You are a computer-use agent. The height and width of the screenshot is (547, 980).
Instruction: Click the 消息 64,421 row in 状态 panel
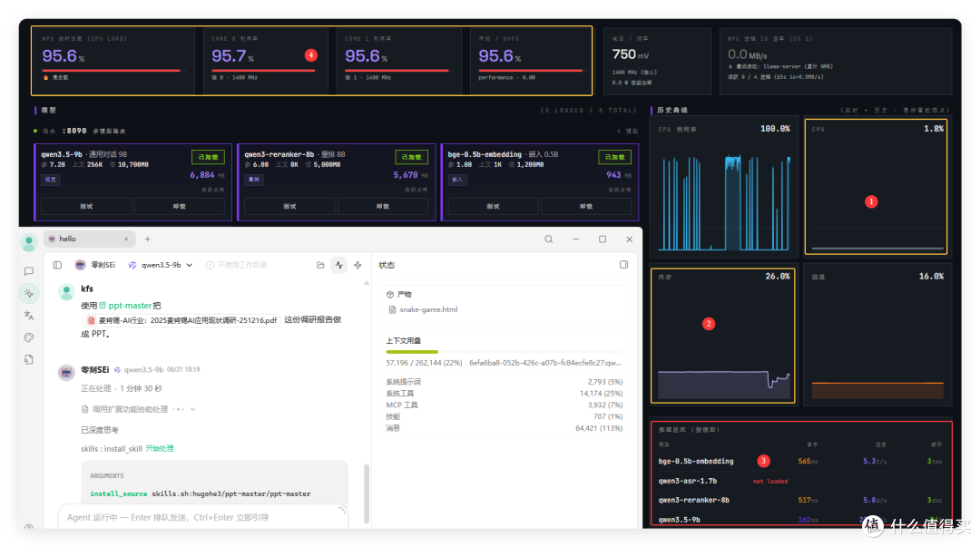[504, 428]
